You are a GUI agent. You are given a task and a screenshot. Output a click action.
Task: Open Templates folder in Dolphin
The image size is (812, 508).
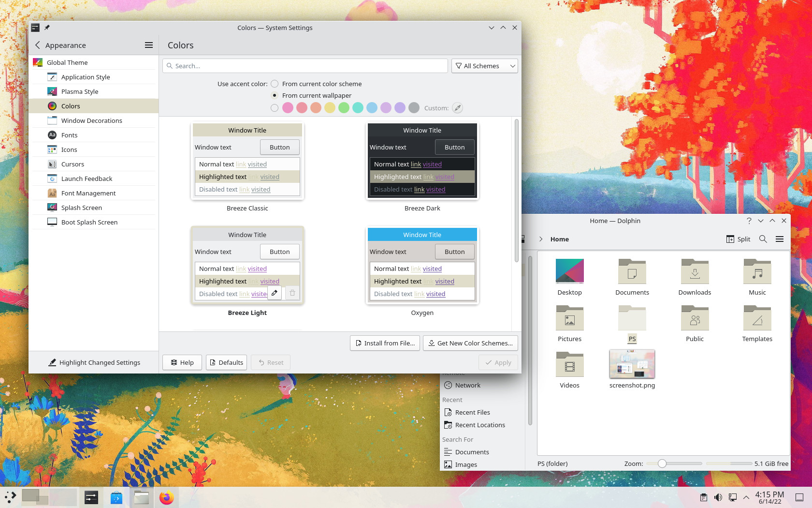757,324
